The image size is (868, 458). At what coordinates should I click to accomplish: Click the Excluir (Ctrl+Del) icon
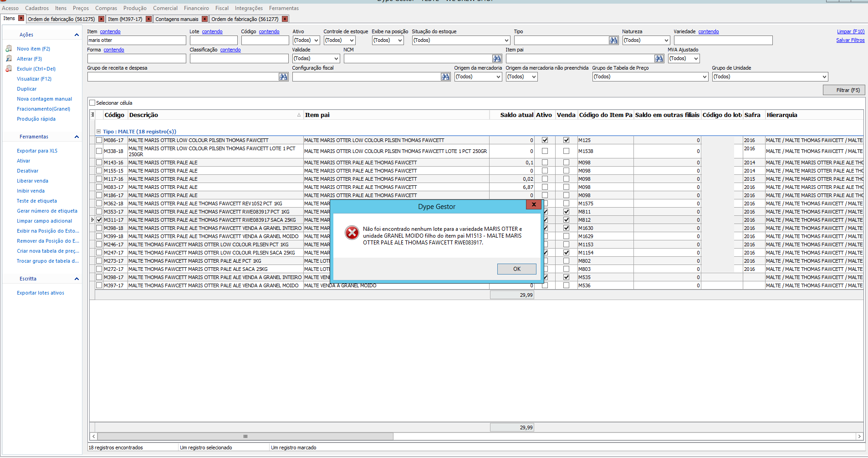[9, 69]
